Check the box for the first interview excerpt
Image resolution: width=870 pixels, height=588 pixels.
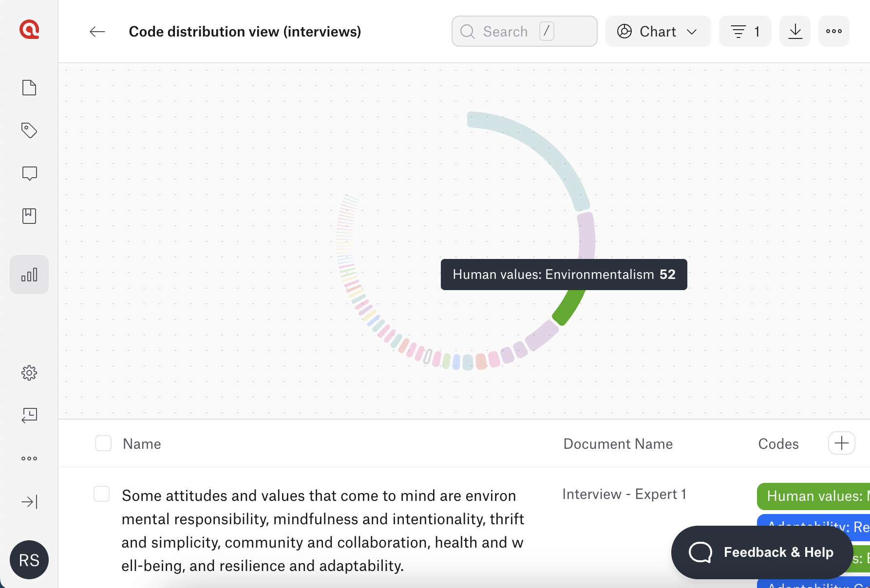click(x=102, y=494)
